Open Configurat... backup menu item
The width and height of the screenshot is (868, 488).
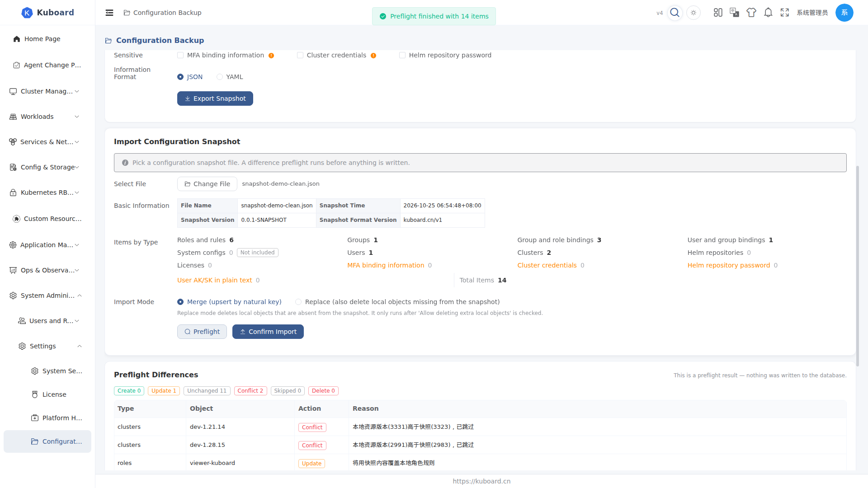coord(47,441)
